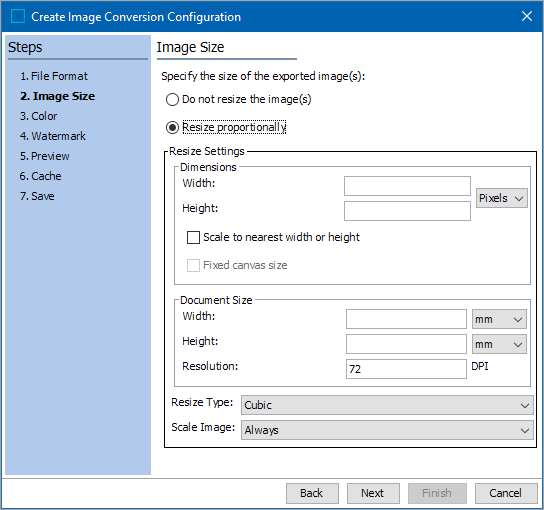Click the Document Size Height input field

[406, 344]
